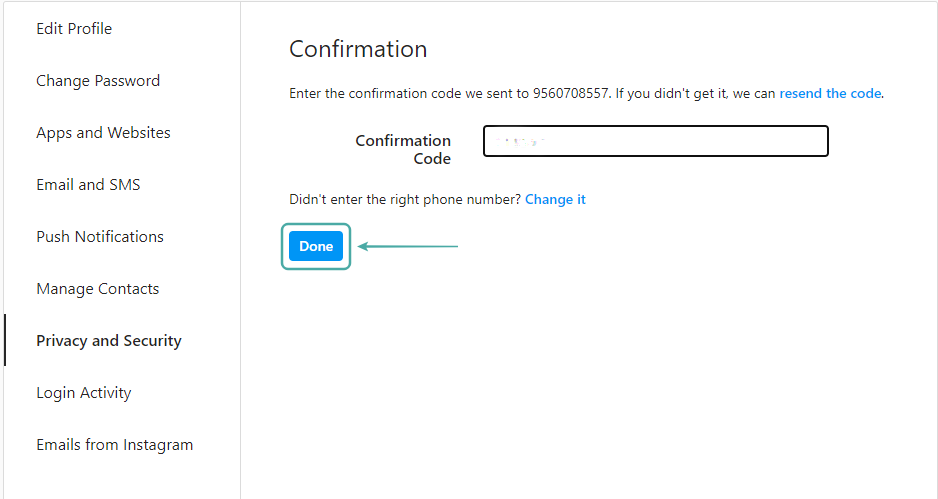Image resolution: width=938 pixels, height=499 pixels.
Task: Select Email and SMS in sidebar
Action: [x=88, y=185]
